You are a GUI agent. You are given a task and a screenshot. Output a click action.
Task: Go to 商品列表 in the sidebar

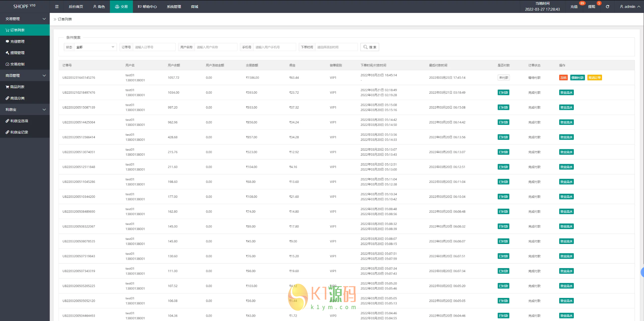(17, 87)
